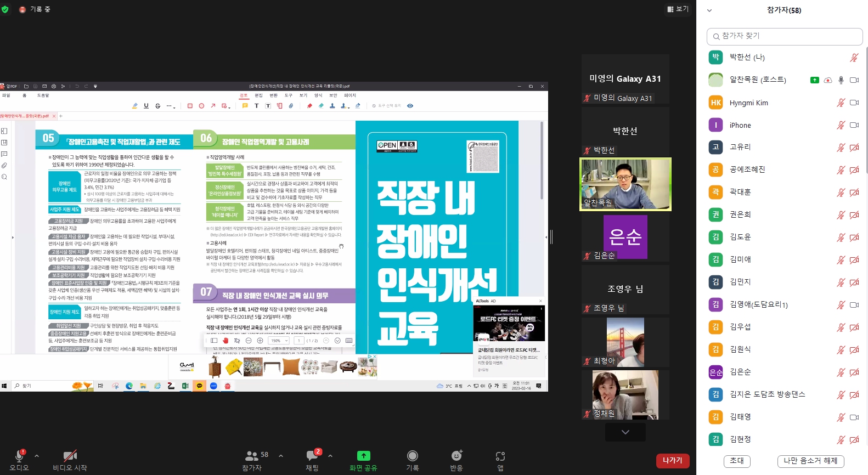Click the 화면 공유 share screen button

(363, 460)
